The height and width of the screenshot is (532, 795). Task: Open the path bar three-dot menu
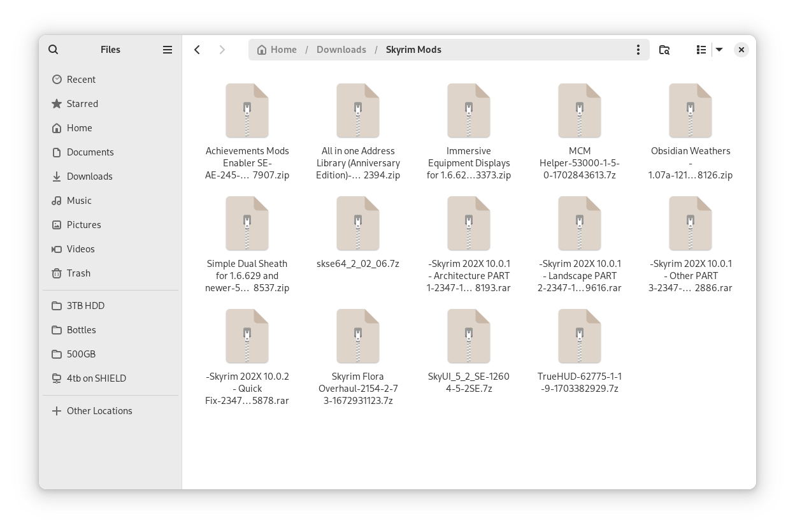[638, 50]
